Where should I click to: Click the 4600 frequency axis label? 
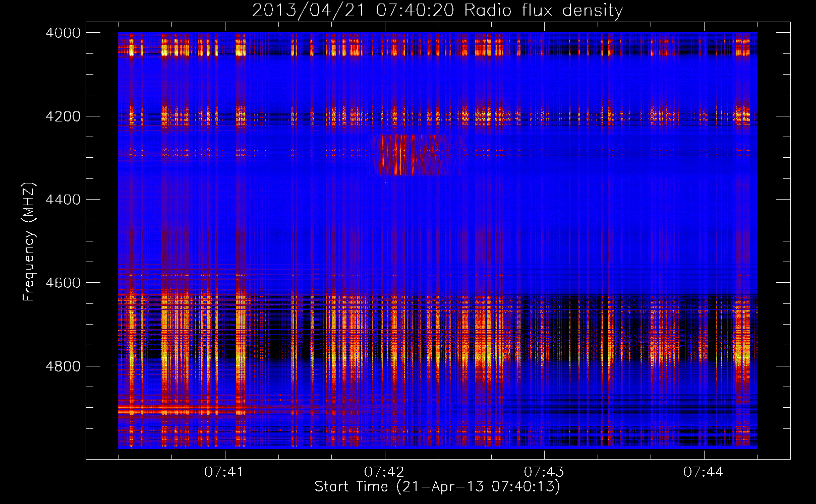click(x=63, y=283)
